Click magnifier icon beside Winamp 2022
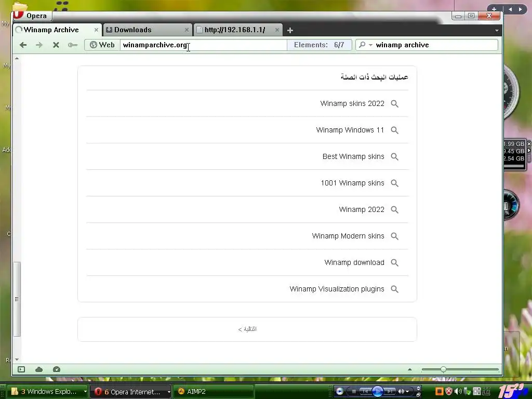The image size is (532, 399). (x=394, y=209)
